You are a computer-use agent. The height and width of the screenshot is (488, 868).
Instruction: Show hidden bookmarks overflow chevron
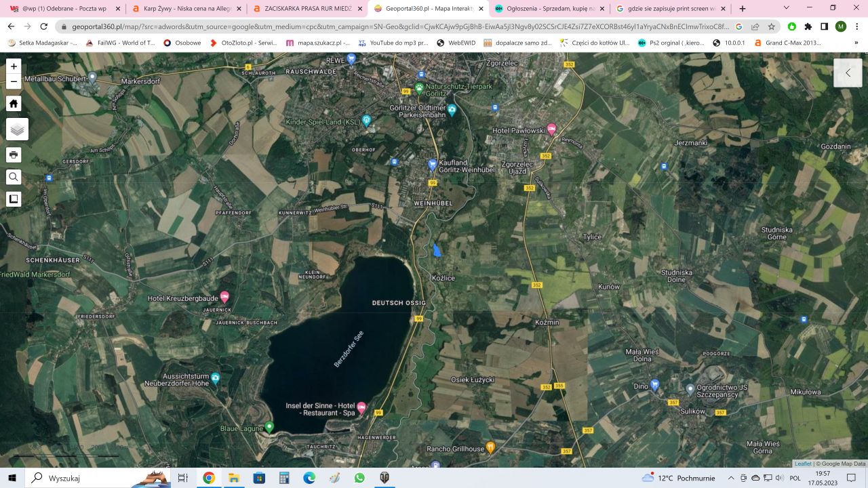click(x=858, y=43)
